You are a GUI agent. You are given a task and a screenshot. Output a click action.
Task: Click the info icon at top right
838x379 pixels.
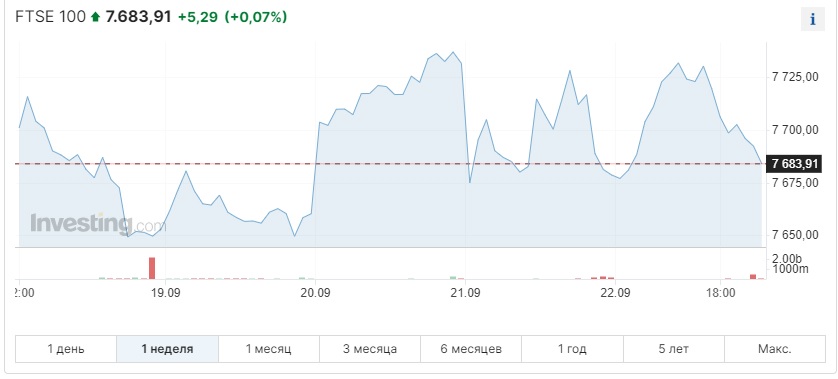click(813, 20)
